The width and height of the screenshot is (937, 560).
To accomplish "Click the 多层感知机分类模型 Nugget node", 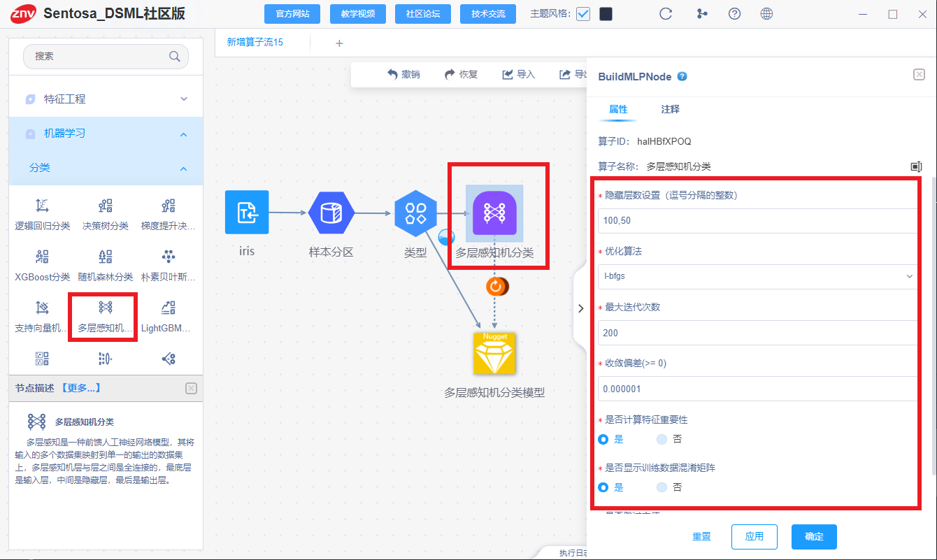I will [494, 353].
